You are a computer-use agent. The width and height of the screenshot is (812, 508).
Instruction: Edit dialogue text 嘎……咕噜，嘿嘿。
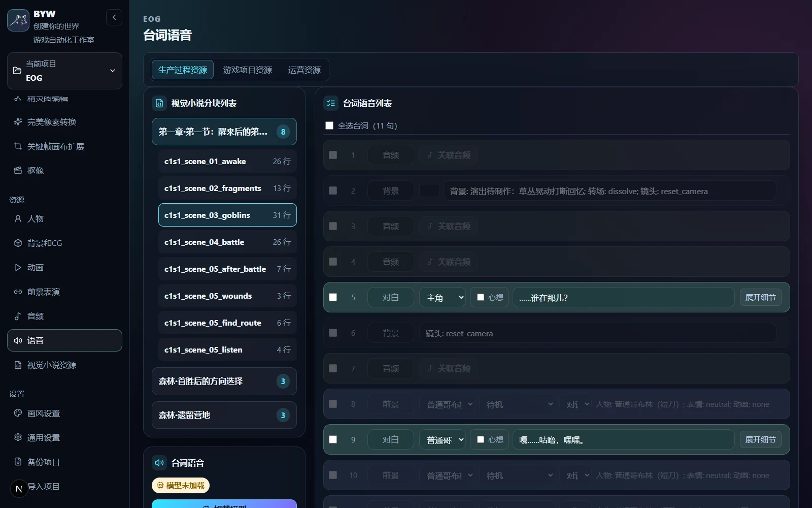623,439
